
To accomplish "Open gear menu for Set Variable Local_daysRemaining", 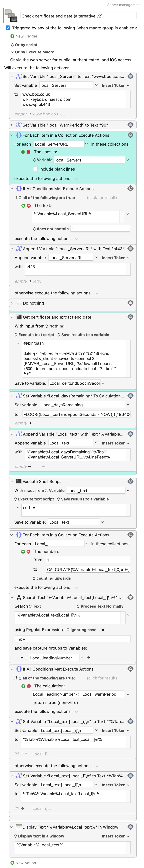I will tap(130, 396).
